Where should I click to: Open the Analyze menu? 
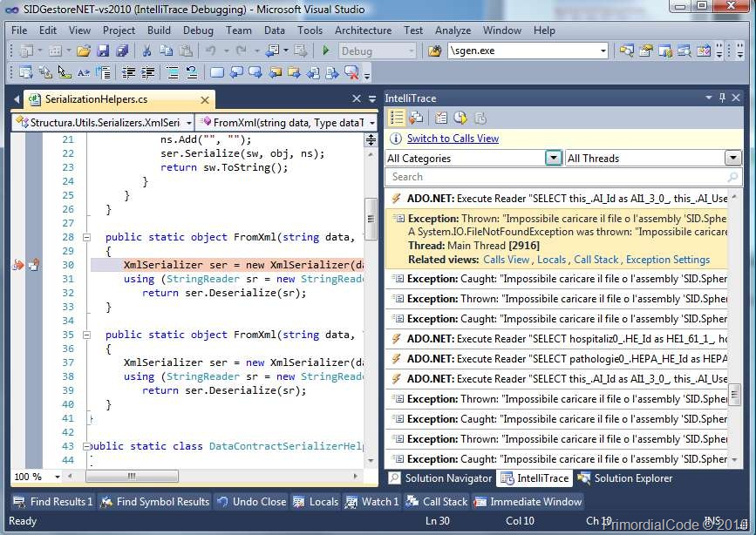(453, 30)
